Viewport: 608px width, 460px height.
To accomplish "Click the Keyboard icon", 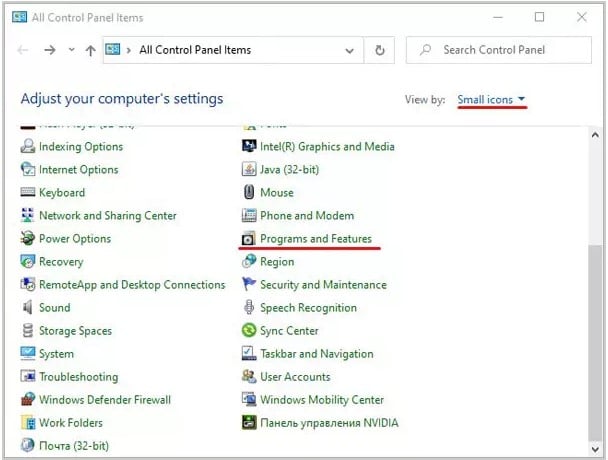I will pos(28,192).
